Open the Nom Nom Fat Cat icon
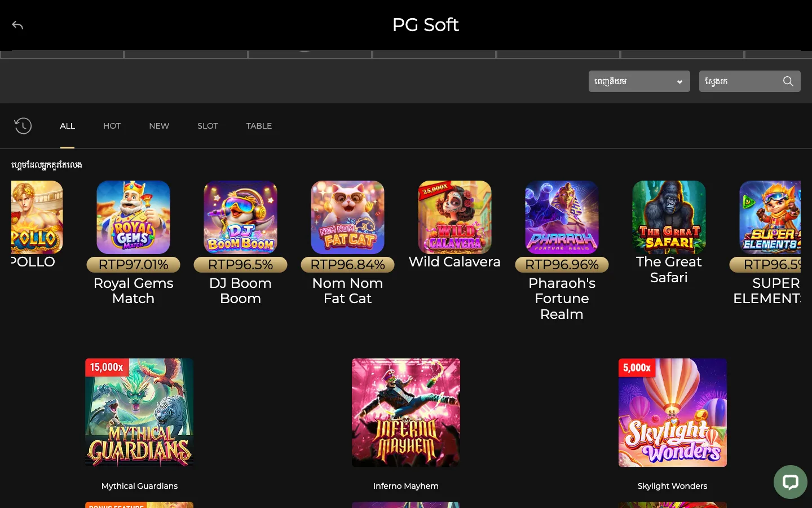Image resolution: width=812 pixels, height=508 pixels. click(x=347, y=217)
